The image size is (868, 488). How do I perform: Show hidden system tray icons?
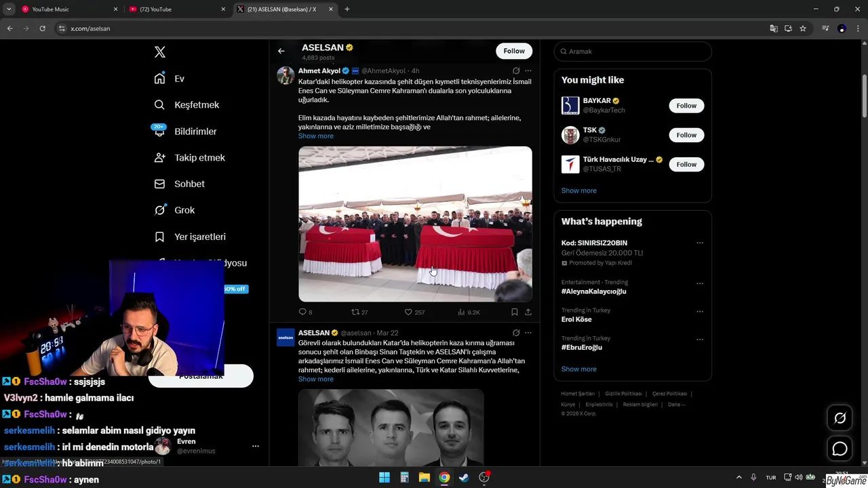coord(739,478)
